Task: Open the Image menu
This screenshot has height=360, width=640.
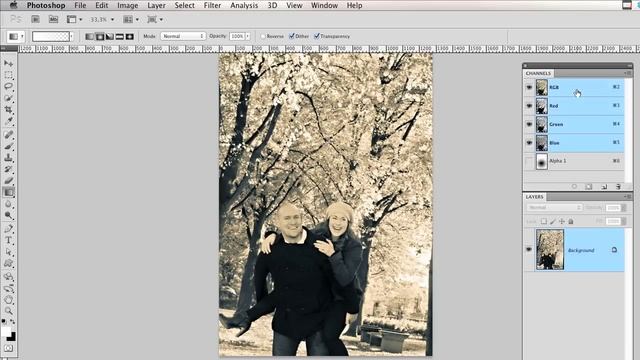Action: (x=127, y=5)
